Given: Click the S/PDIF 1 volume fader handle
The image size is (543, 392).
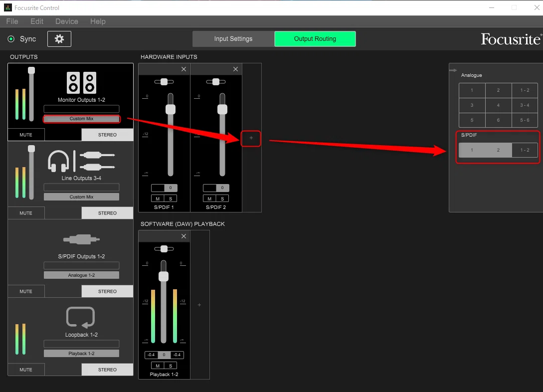Looking at the screenshot, I should point(171,109).
